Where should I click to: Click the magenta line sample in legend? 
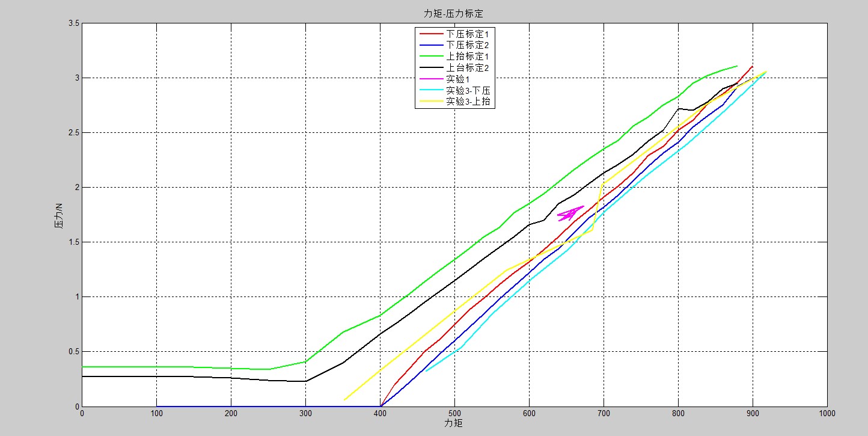click(430, 79)
